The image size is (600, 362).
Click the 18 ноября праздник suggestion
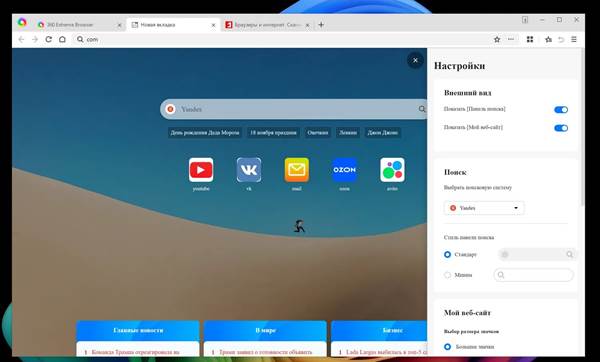point(273,133)
